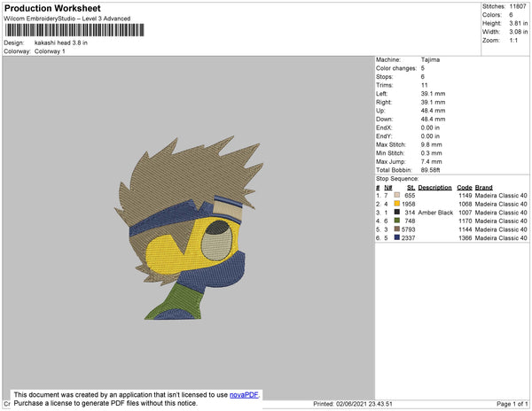Select the beige 655 thread color swatch
532x411 pixels.
pos(397,195)
